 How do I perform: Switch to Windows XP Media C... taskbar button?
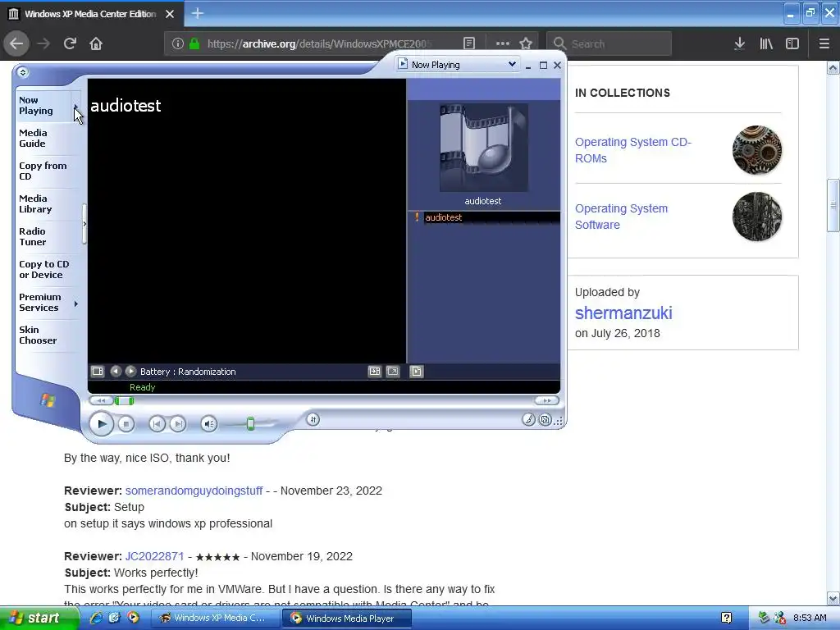[x=216, y=619]
